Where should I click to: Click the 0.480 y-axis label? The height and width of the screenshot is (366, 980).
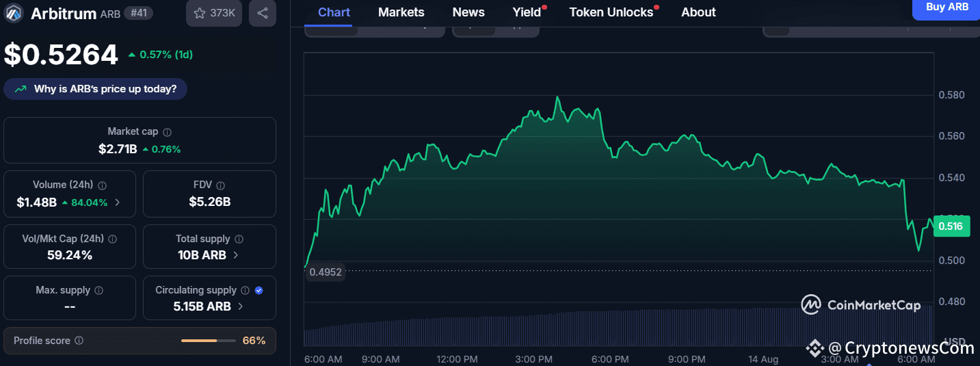pos(951,301)
